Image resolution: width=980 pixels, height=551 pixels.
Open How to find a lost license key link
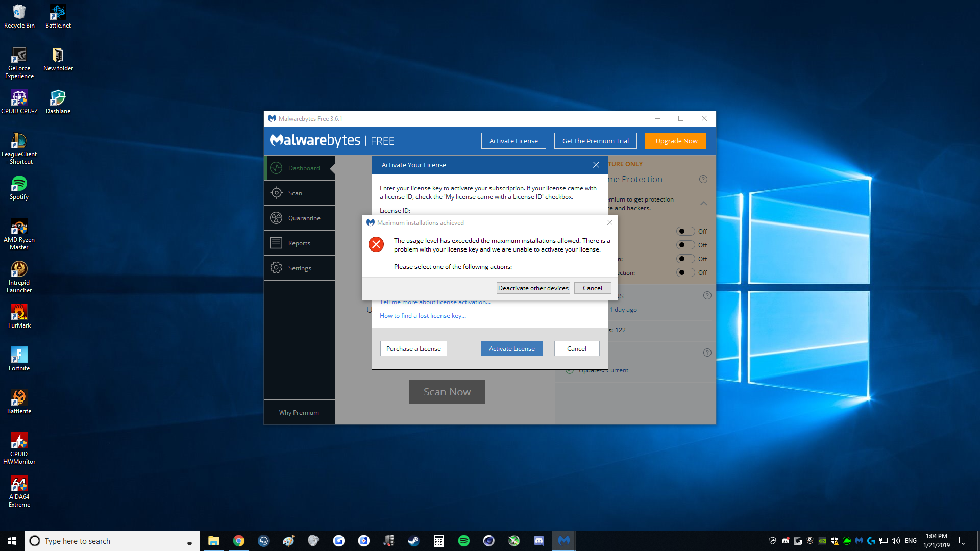[423, 316]
